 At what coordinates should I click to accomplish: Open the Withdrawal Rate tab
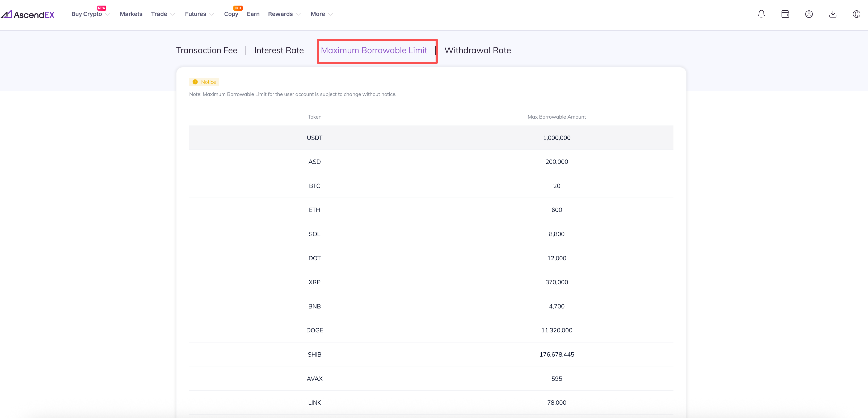(478, 51)
